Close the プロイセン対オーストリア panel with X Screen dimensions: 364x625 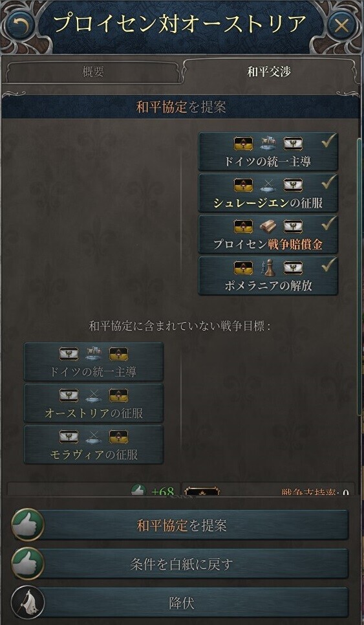341,25
